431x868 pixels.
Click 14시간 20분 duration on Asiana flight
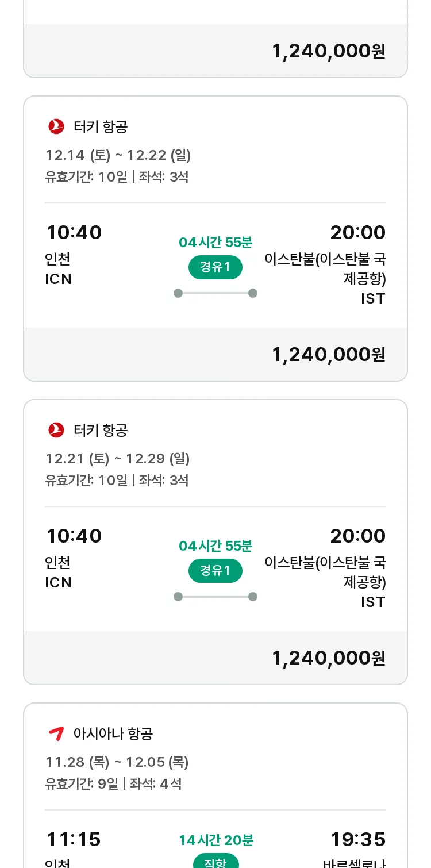tap(216, 840)
